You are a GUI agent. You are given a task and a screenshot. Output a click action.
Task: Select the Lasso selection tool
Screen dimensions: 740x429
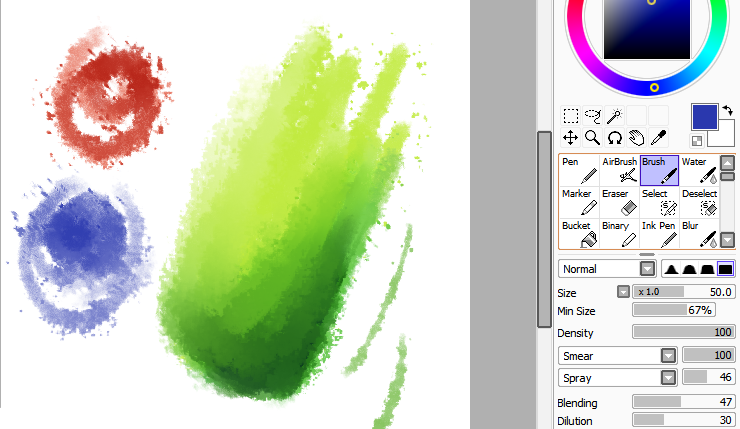pyautogui.click(x=592, y=116)
